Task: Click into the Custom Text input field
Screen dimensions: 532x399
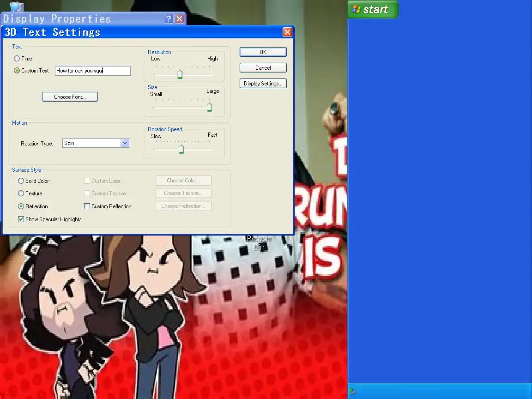Action: (x=93, y=71)
